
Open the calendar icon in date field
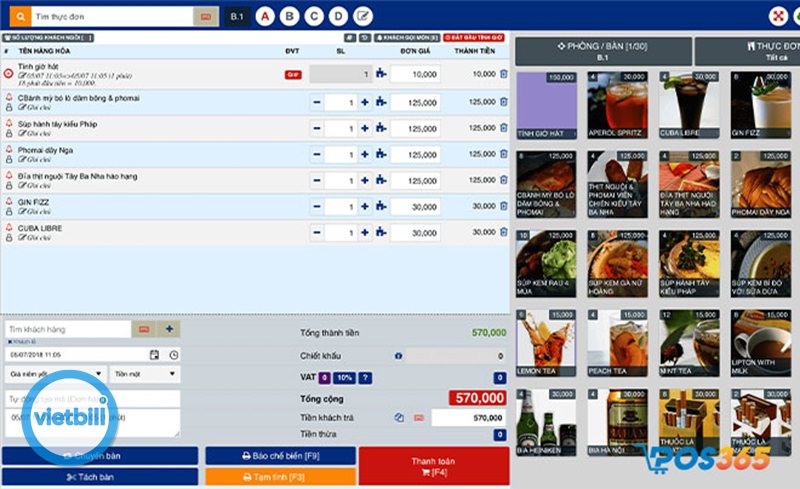tap(154, 355)
